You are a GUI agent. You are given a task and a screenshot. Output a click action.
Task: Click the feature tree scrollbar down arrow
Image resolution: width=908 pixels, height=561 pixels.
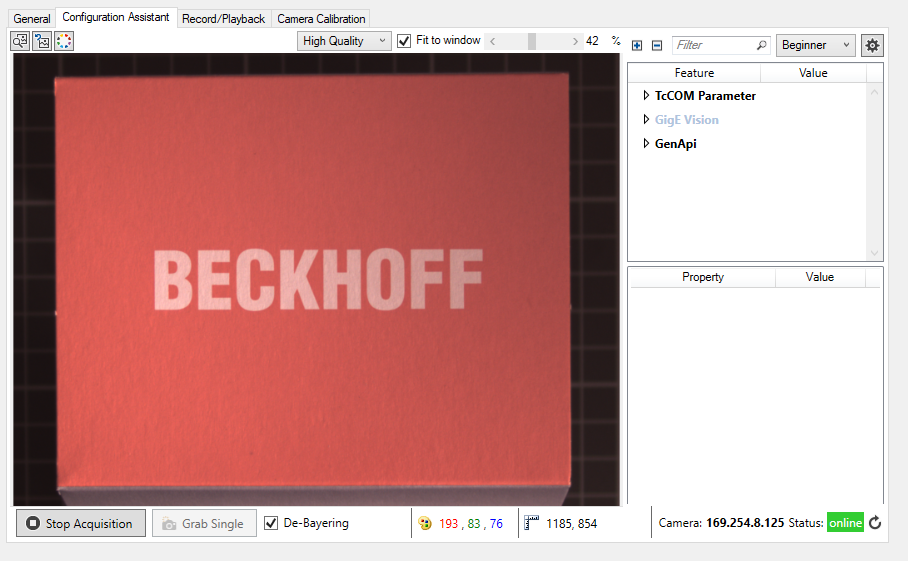(x=874, y=253)
